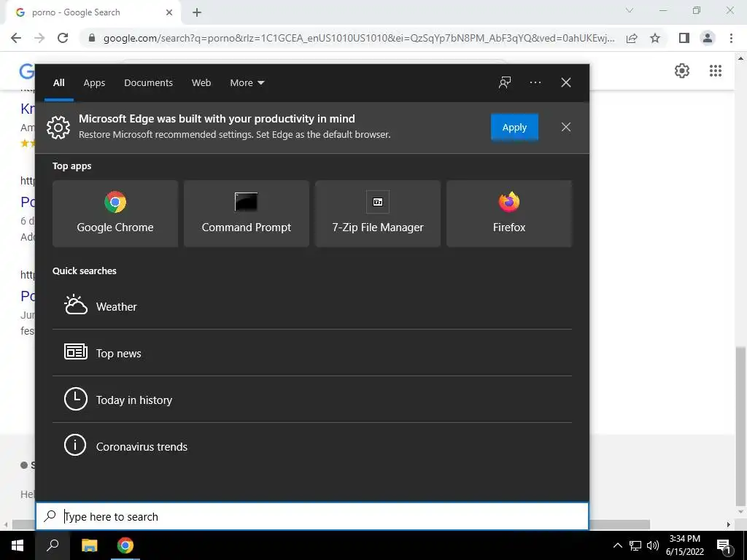Click the Chrome taskbar icon
The width and height of the screenshot is (747, 560).
(125, 545)
